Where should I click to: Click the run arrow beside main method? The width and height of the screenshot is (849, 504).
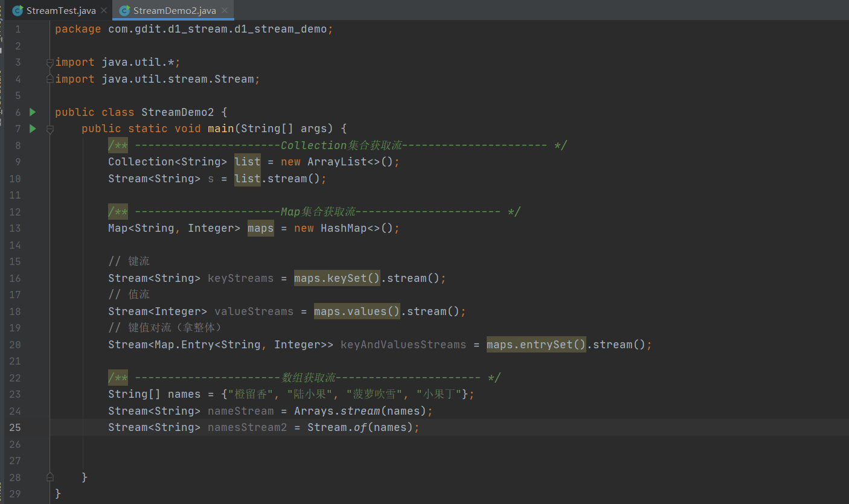point(33,129)
